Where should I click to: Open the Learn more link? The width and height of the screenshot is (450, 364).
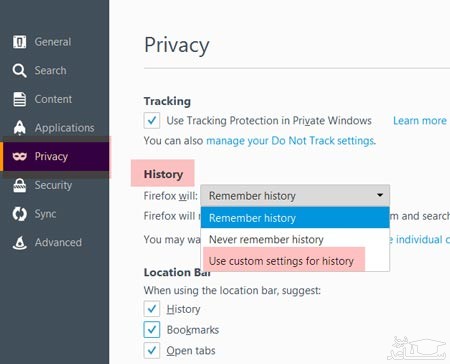pos(420,120)
